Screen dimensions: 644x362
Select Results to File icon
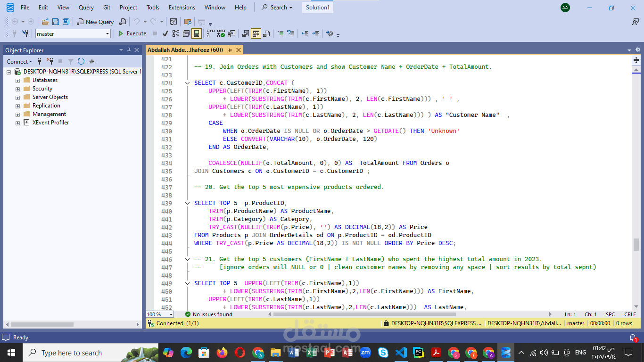267,33
